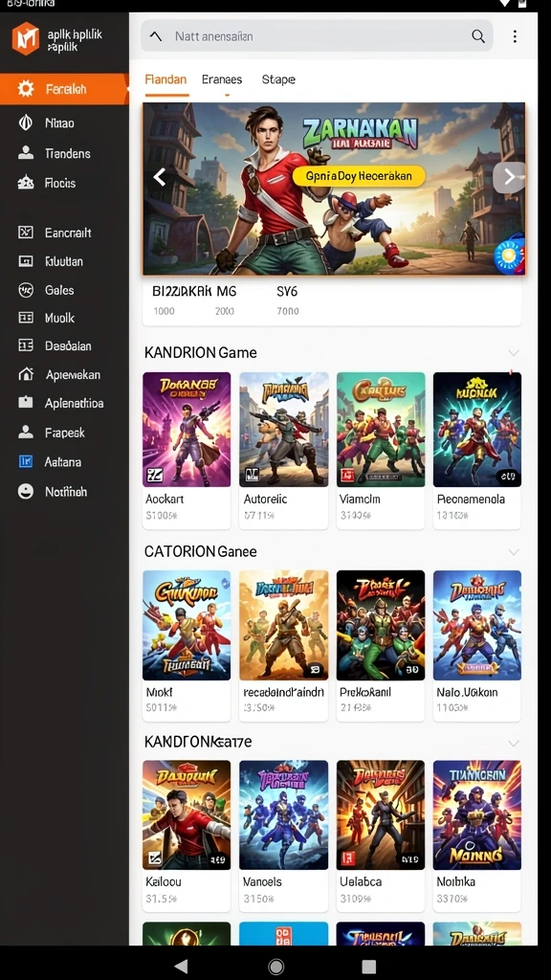Viewport: 551px width, 980px height.
Task: Open the three-dot overflow menu
Action: tap(515, 36)
